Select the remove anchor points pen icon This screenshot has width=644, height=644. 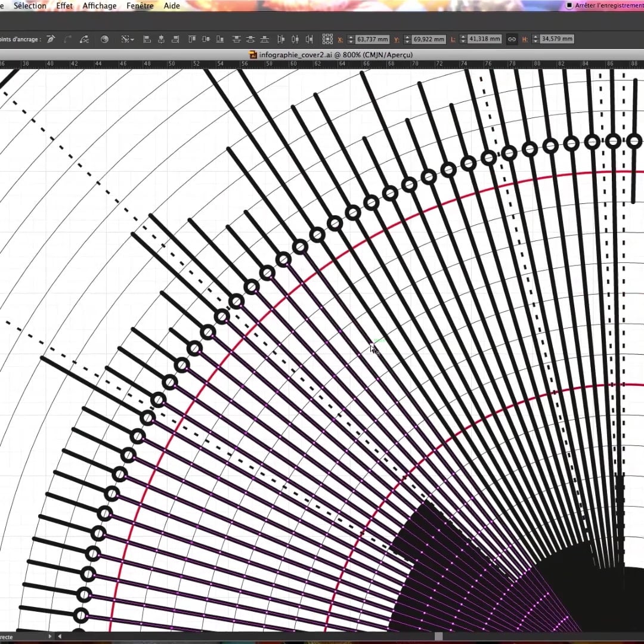pyautogui.click(x=51, y=39)
